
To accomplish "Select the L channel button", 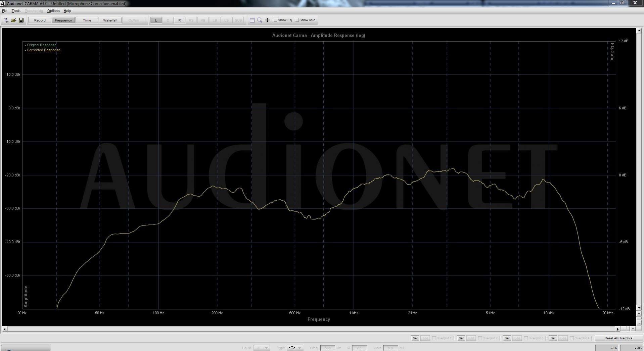I will (x=156, y=20).
